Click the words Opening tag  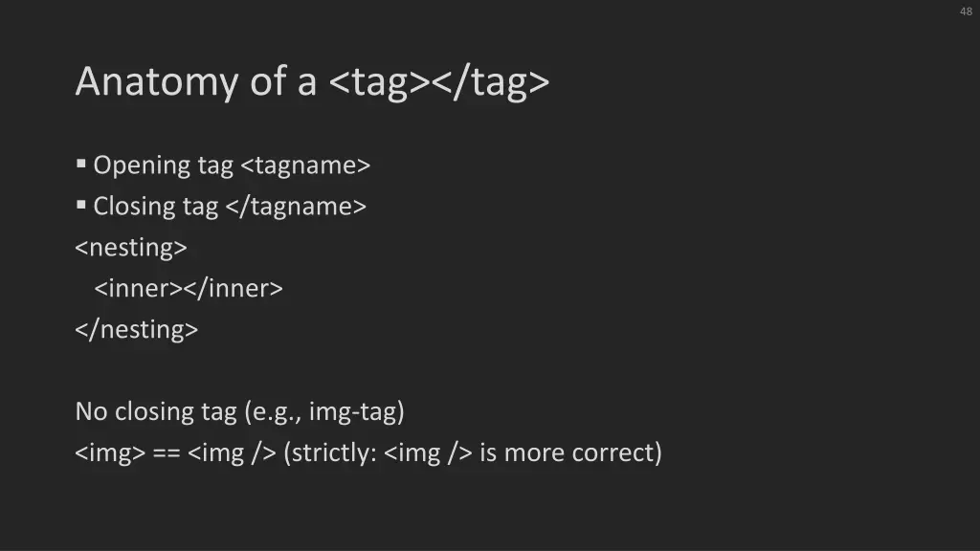(x=163, y=165)
